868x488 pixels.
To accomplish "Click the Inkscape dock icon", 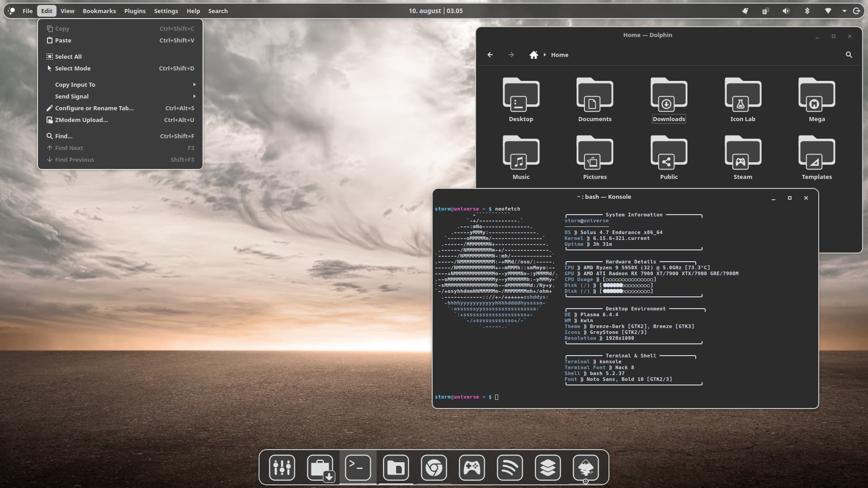I will point(585,467).
